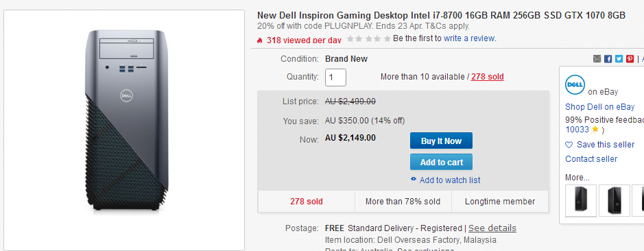Share listing on Twitter icon
The height and width of the screenshot is (251, 644).
619,59
